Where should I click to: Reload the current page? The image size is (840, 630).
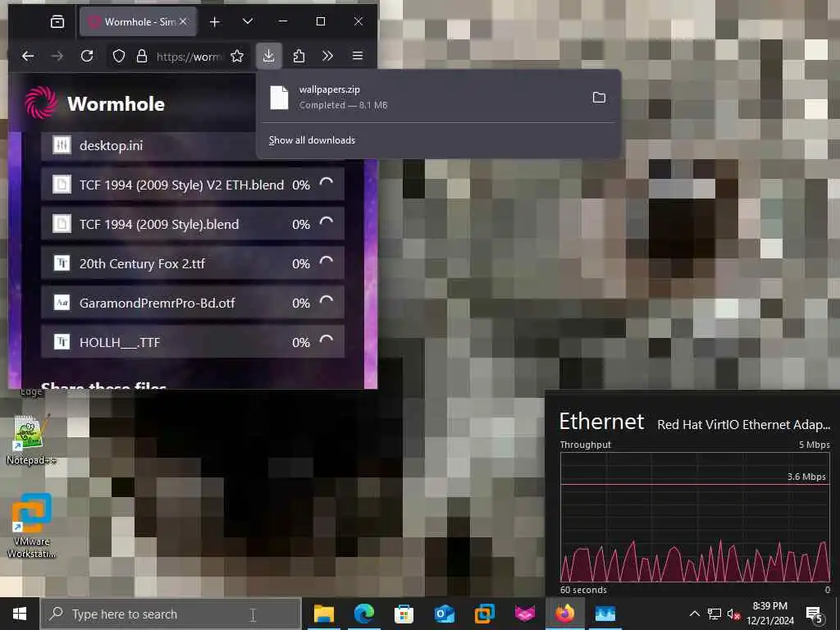click(87, 56)
